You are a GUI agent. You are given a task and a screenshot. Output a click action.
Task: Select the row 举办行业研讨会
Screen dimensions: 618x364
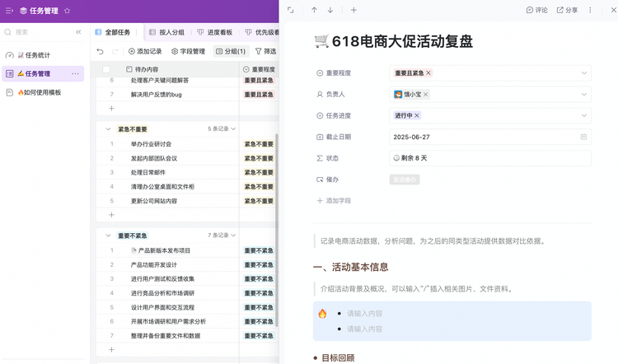tap(151, 144)
